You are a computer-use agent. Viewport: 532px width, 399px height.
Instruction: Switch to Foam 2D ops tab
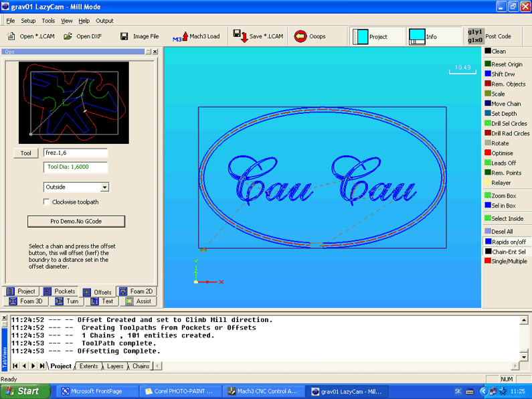136,291
